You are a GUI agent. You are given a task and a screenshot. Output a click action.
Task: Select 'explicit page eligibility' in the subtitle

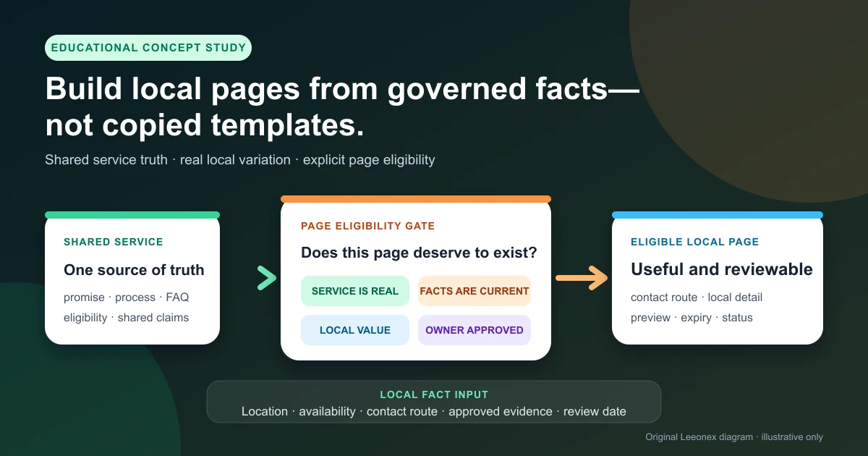[x=369, y=159]
